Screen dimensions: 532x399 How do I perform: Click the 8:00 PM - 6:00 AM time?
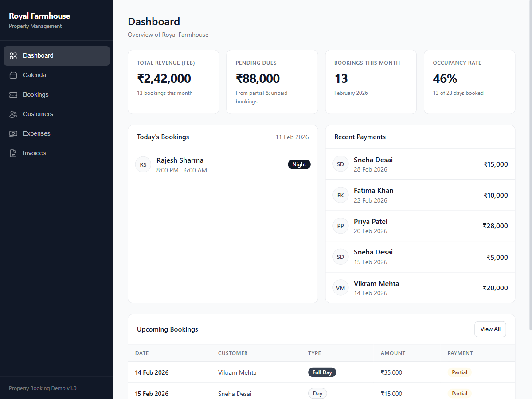tap(182, 170)
